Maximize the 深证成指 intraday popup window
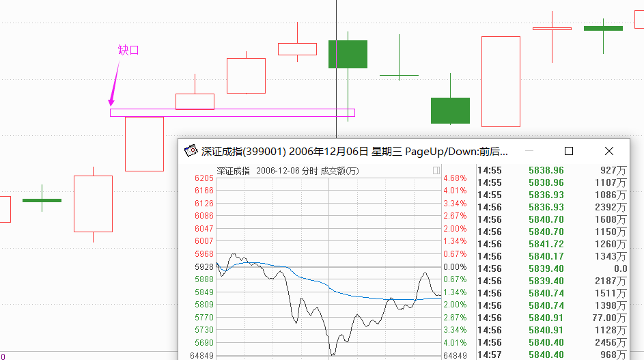Screen dimensions: 644x360 pos(568,151)
